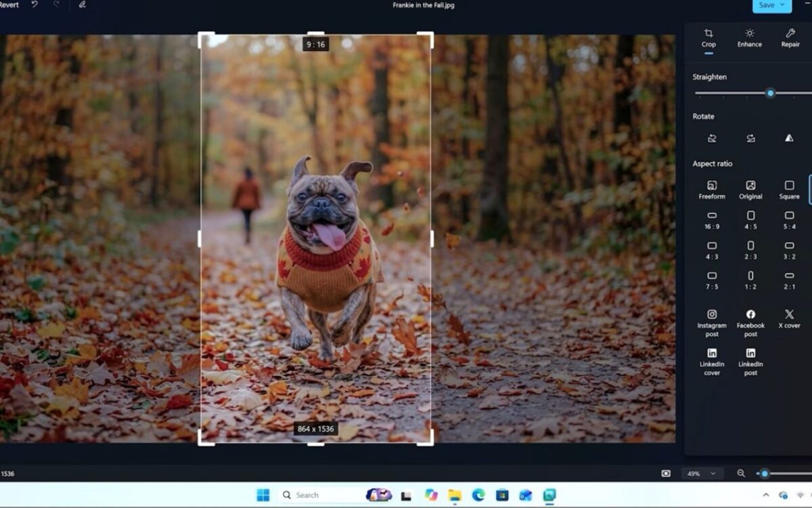Switch to the Crop tab
812x508 pixels.
click(708, 38)
